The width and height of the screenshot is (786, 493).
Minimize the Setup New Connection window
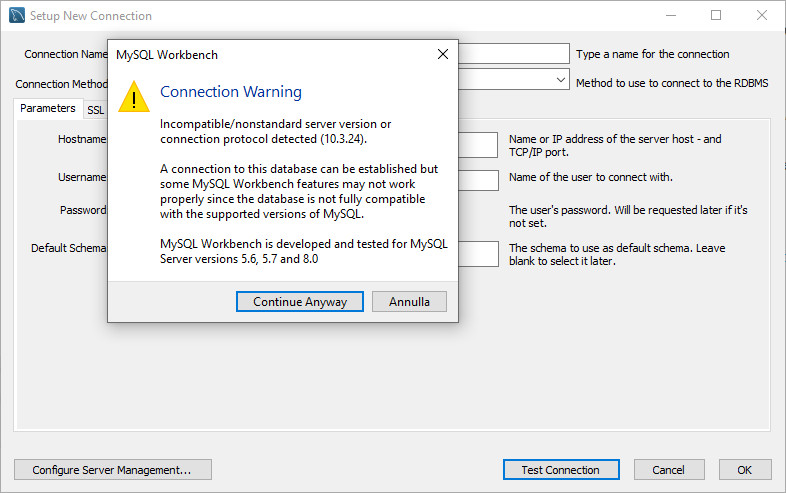click(671, 16)
